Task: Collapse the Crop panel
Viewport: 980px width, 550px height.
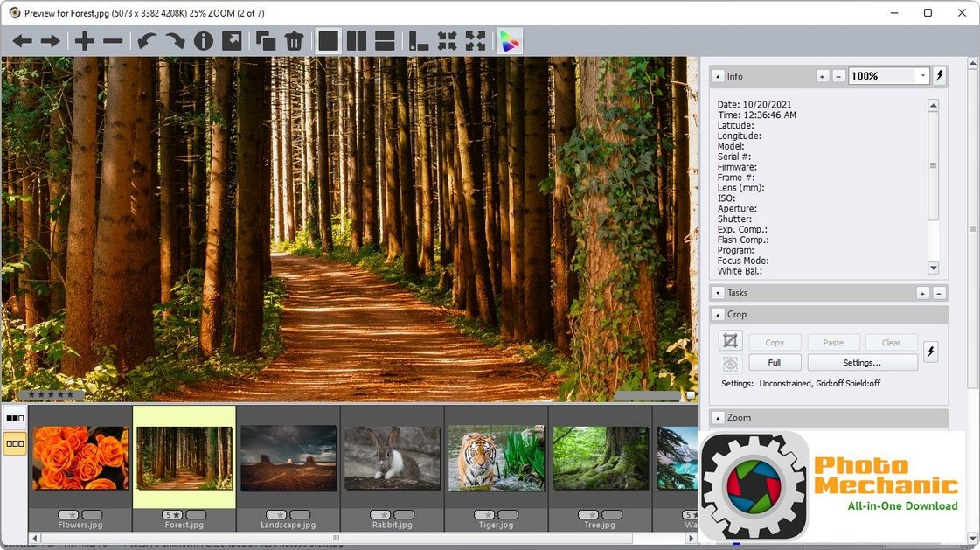Action: (x=719, y=314)
